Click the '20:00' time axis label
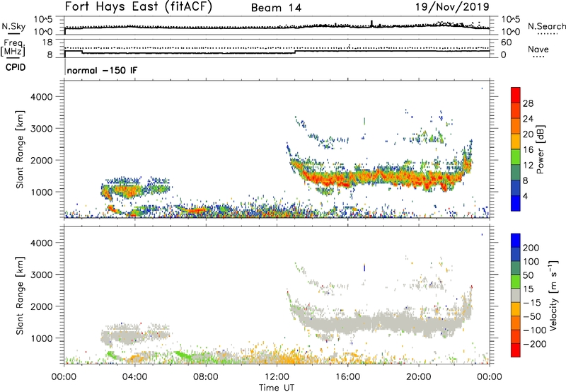This screenshot has height=392, width=566. (419, 377)
